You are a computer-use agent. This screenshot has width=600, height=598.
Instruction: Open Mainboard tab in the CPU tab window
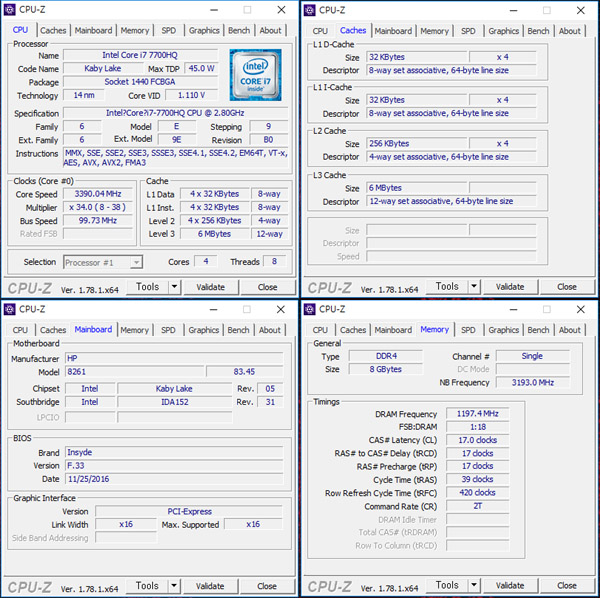click(x=93, y=30)
